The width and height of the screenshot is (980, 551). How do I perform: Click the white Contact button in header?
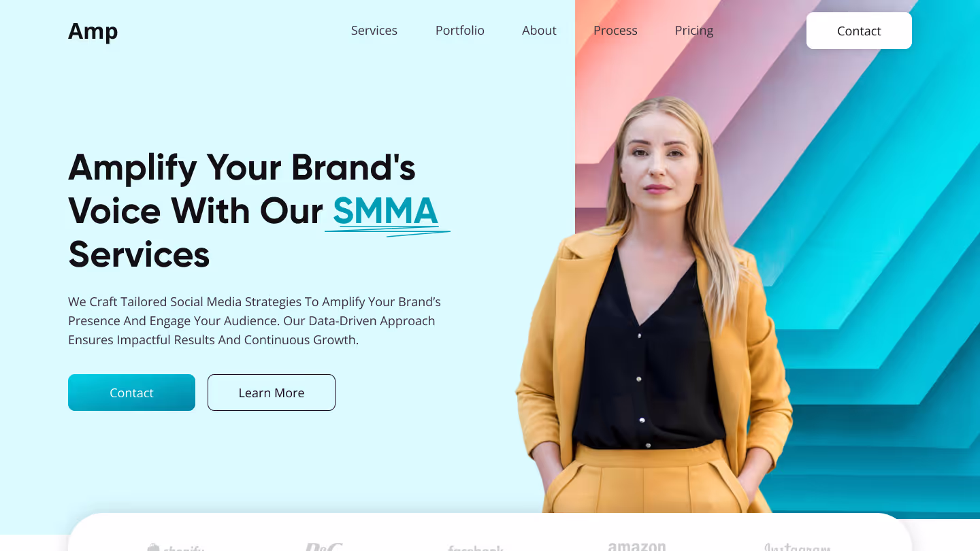(859, 31)
